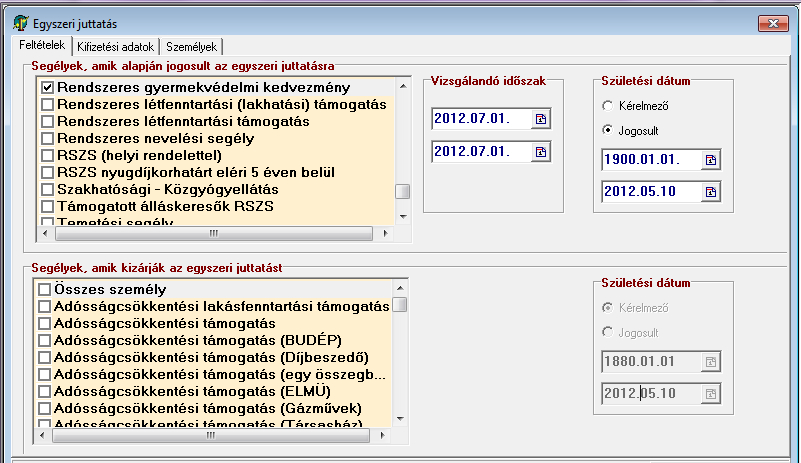
Task: Select disabled Kérelmező radio in lower group
Action: (x=607, y=308)
